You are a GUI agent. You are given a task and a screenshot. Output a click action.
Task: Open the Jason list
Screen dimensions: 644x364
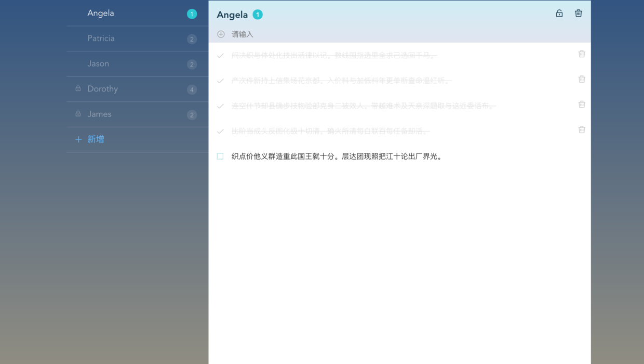137,64
